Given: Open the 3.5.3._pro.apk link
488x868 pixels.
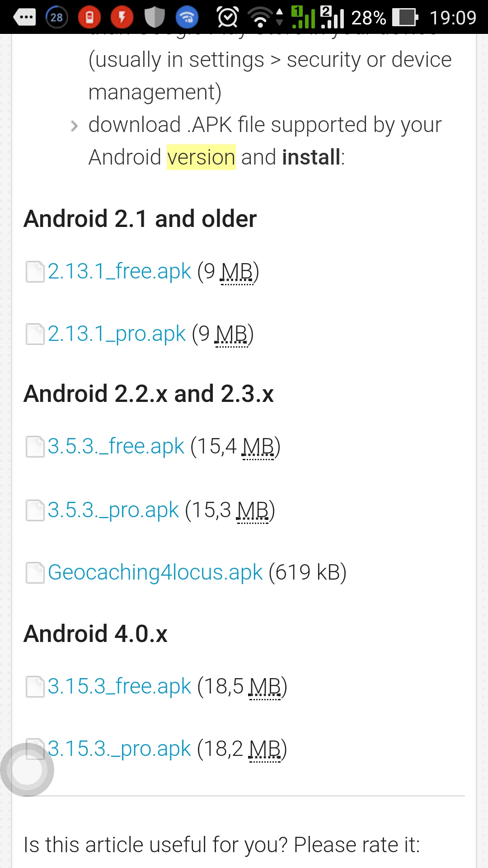Looking at the screenshot, I should (x=113, y=510).
